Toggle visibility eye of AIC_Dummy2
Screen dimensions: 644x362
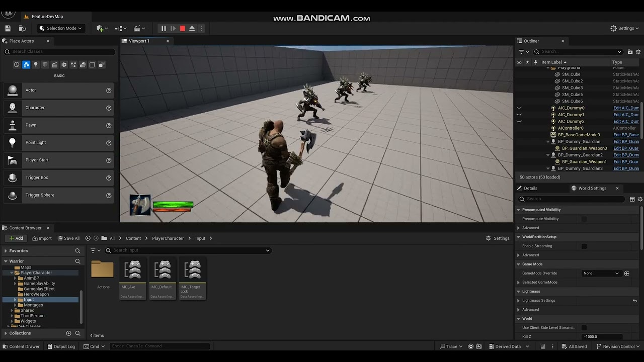point(519,121)
